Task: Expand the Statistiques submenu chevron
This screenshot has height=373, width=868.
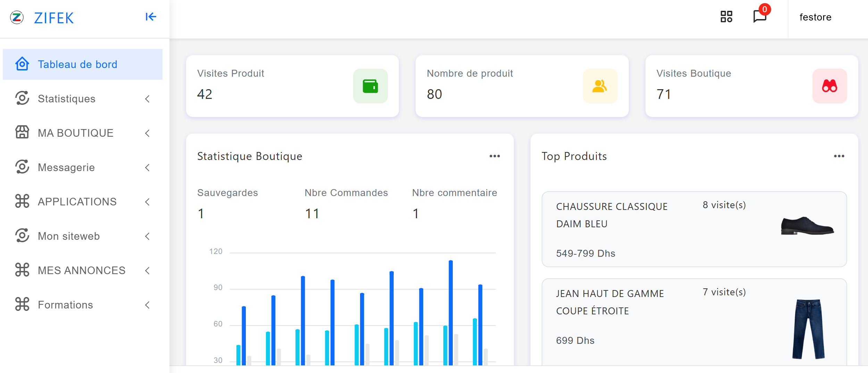Action: click(147, 99)
